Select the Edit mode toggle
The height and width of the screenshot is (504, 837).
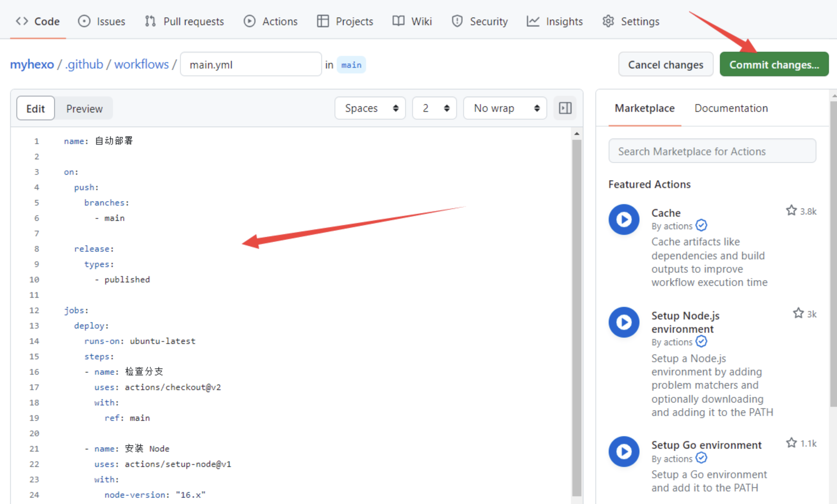[x=36, y=108]
